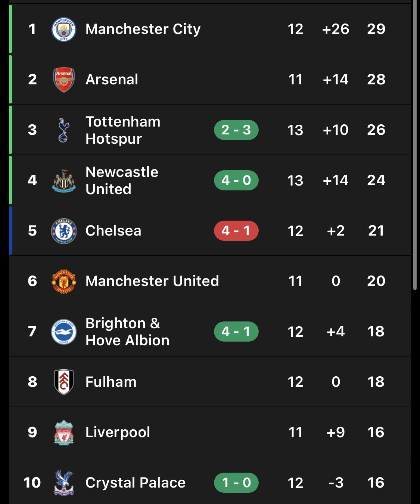Open the Chelsea lion badge
The image size is (420, 504).
click(64, 231)
